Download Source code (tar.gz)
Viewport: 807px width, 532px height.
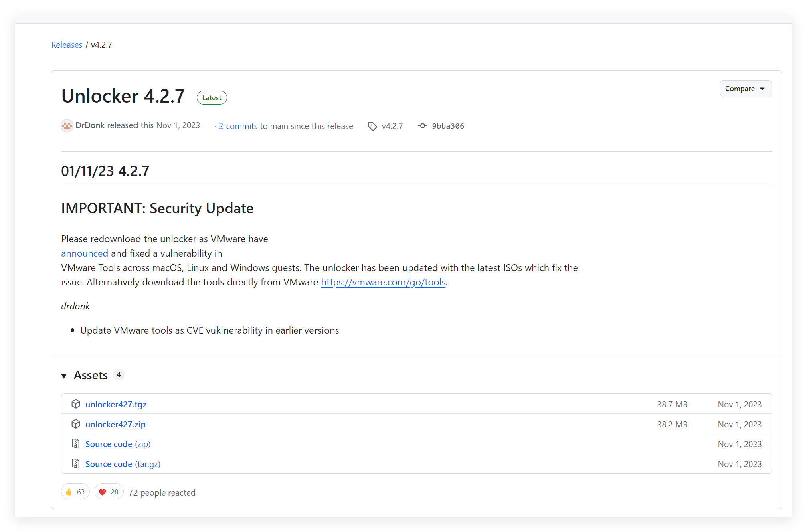(123, 464)
